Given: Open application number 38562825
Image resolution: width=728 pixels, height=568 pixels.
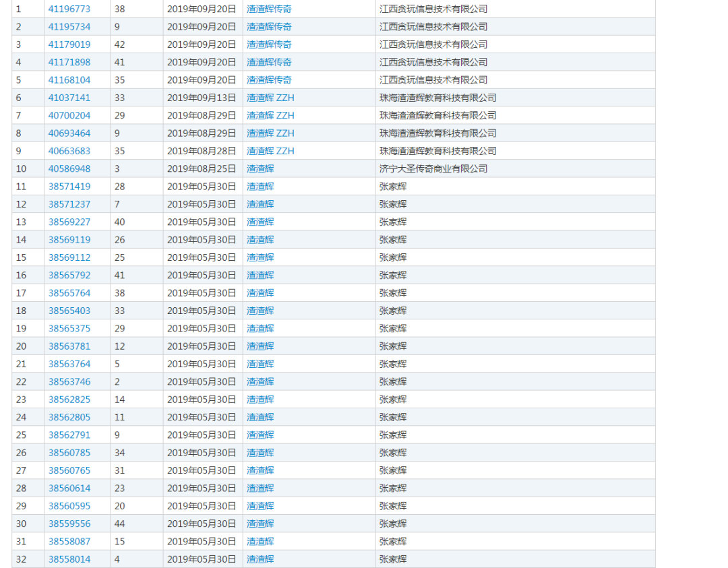Looking at the screenshot, I should pyautogui.click(x=69, y=400).
